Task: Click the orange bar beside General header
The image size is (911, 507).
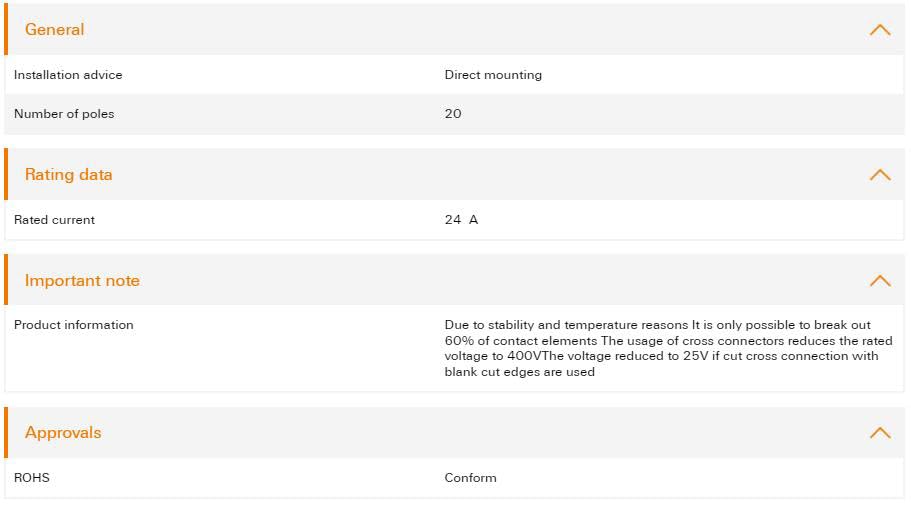Action: 6,29
